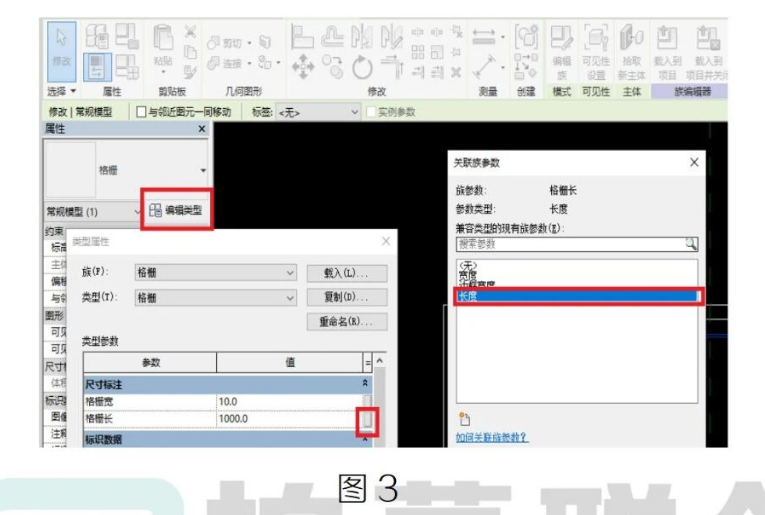
Task: Click associate parameter button for 格栅长
Action: coord(367,419)
